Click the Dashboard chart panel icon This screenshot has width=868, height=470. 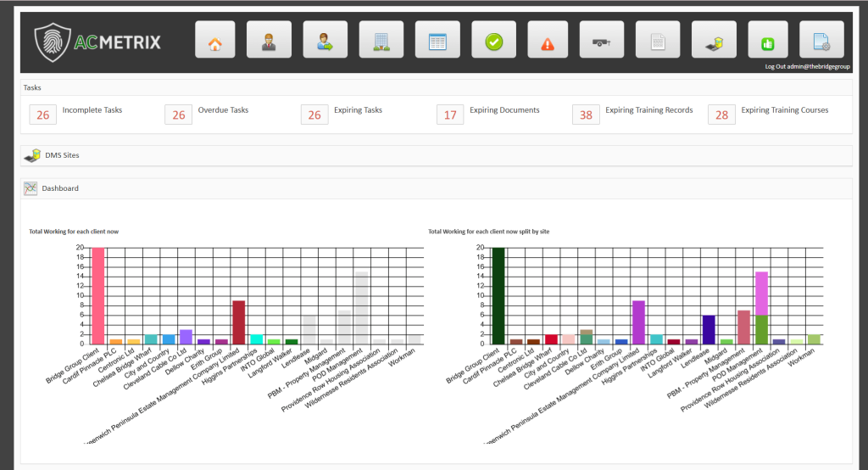click(31, 188)
